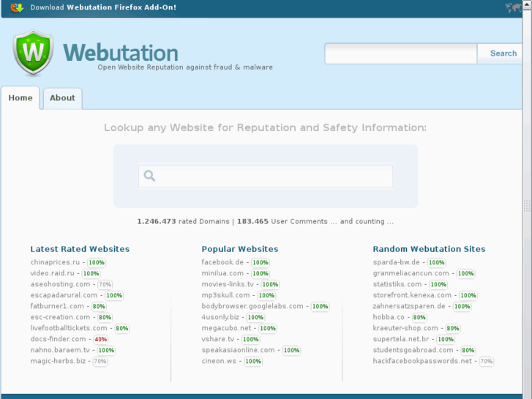The image size is (532, 399).
Task: Click the 80% badge beside hobba.co
Action: [419, 317]
